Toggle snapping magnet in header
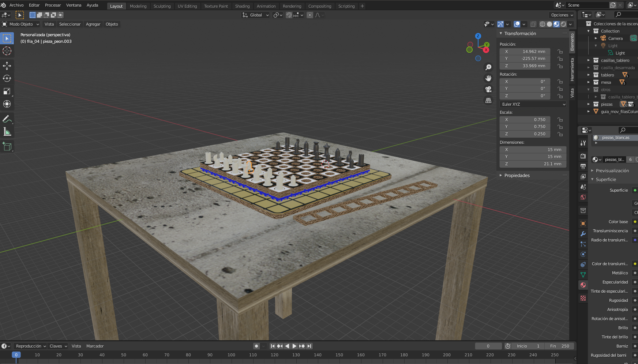The image size is (638, 364). [289, 15]
